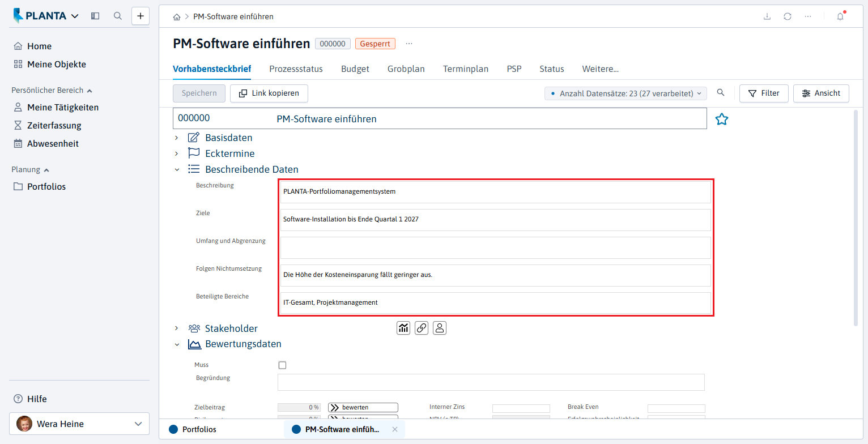
Task: Click the PLANTA logo
Action: pos(46,16)
